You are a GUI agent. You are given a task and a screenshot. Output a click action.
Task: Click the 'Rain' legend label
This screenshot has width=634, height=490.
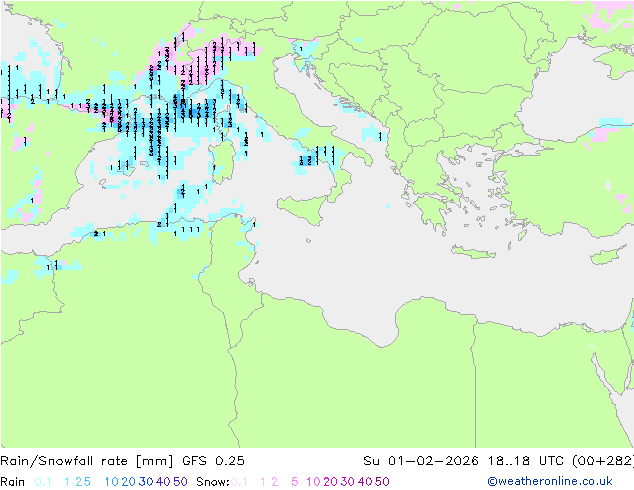click(x=13, y=482)
